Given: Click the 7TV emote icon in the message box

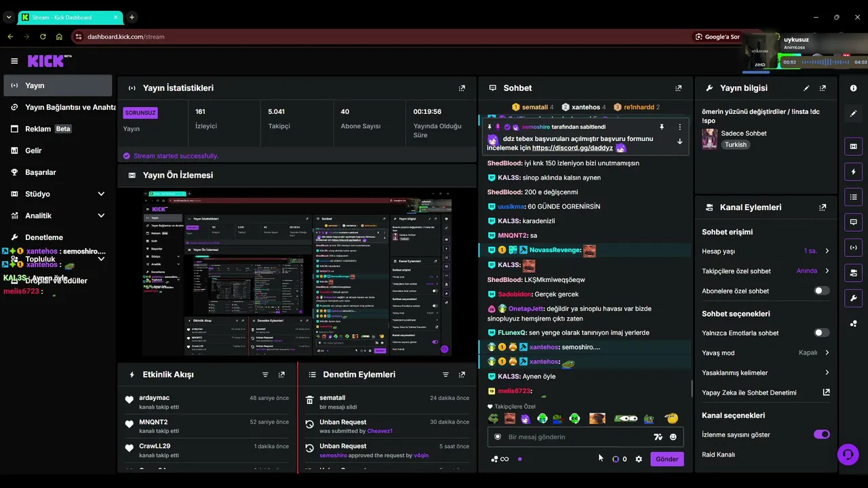Looking at the screenshot, I should 657,437.
